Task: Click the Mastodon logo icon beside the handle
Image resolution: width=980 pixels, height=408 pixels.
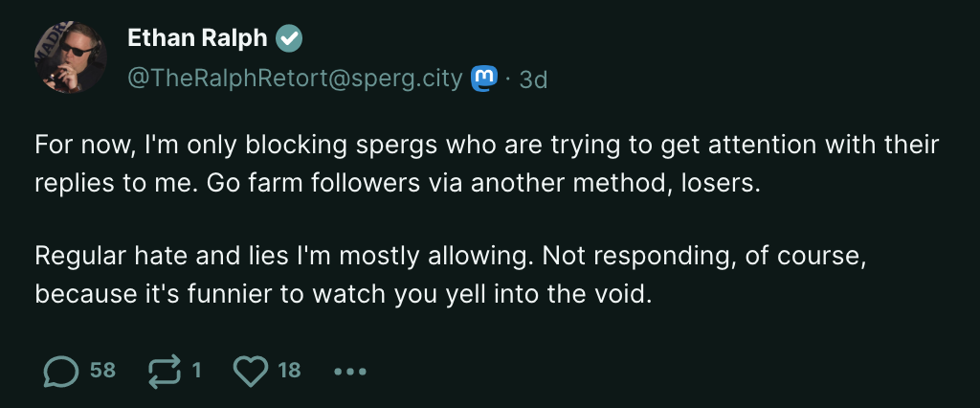Action: (x=485, y=78)
